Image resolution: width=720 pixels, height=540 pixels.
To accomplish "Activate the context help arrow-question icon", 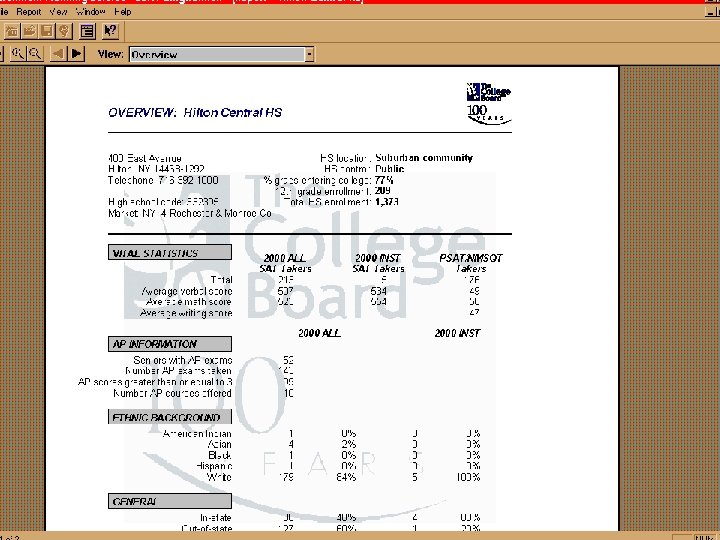I will pos(110,31).
